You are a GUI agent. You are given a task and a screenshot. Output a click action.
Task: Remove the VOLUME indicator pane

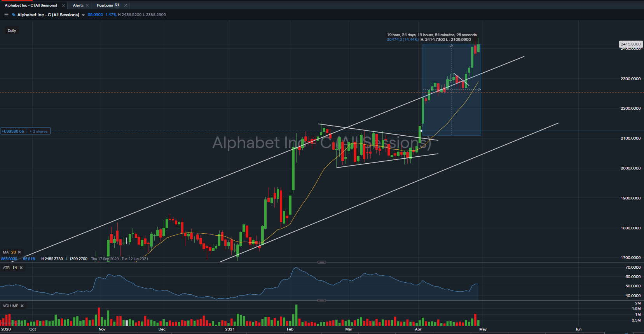click(x=22, y=306)
